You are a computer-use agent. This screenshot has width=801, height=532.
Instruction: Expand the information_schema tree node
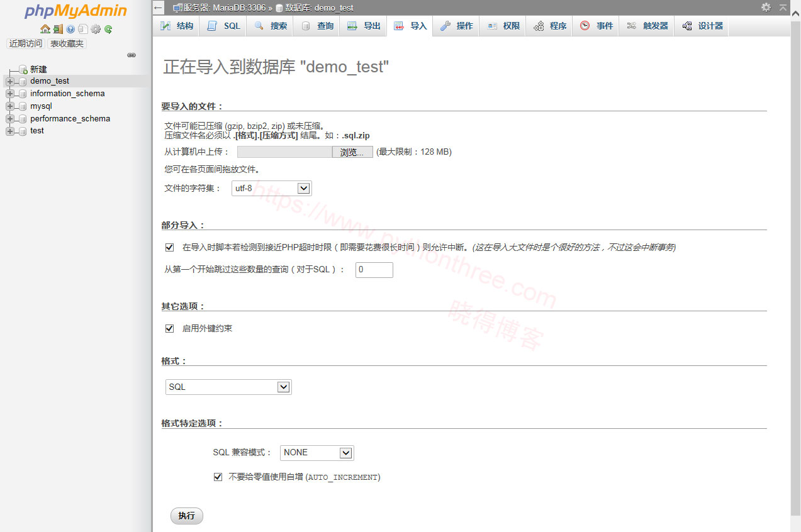pyautogui.click(x=10, y=94)
